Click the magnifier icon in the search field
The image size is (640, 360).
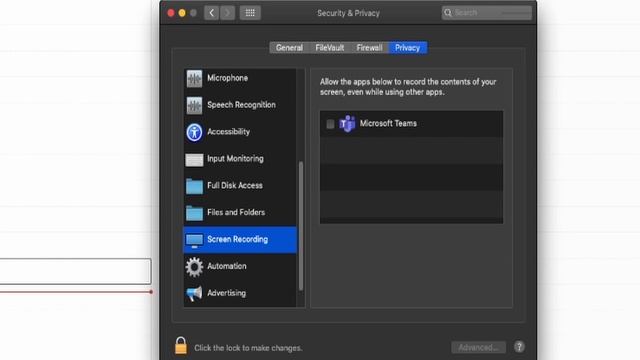[x=448, y=13]
